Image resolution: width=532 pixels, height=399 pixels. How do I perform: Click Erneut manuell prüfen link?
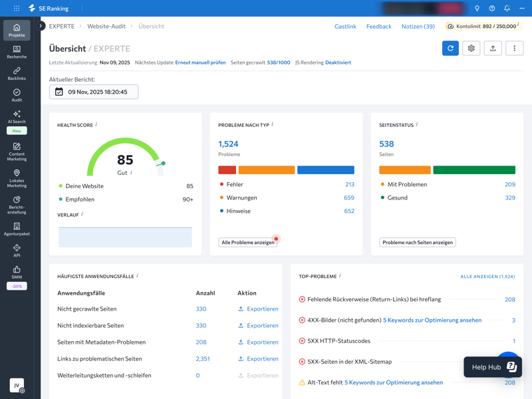[200, 63]
